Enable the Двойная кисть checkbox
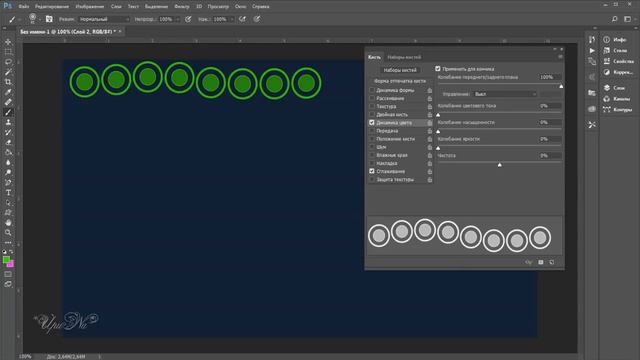640x360 pixels. (372, 115)
